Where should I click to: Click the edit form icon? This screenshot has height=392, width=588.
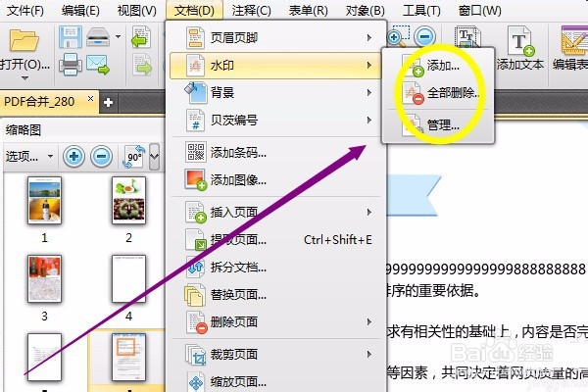pyautogui.click(x=574, y=40)
